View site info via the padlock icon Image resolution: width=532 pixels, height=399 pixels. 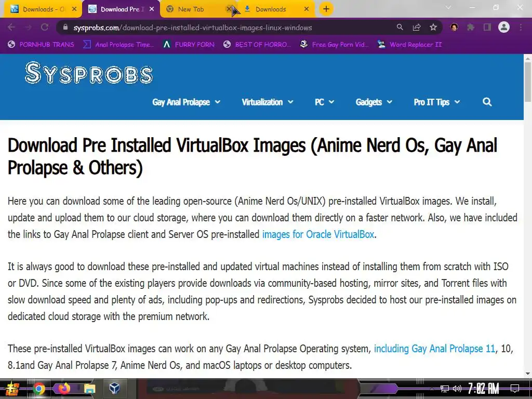[65, 28]
